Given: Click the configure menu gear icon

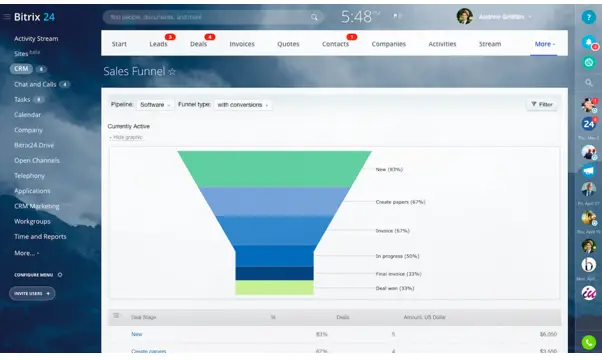Looking at the screenshot, I should click(60, 275).
